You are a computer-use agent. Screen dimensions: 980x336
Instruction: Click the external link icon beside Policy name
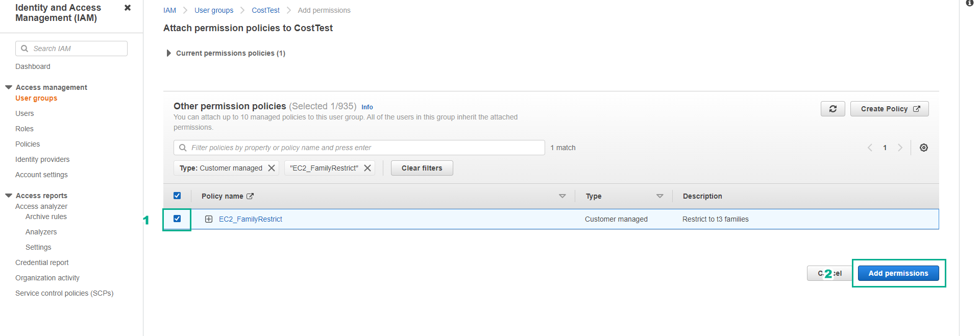[x=250, y=196]
